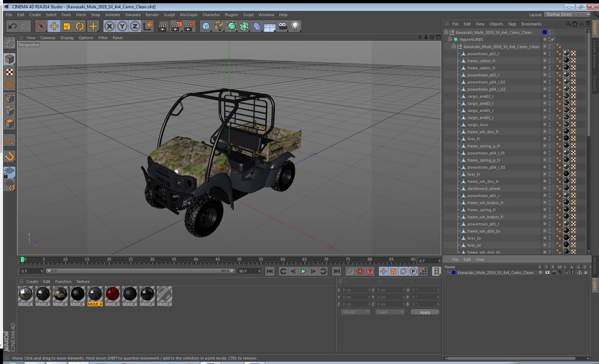Screen dimensions: 599x364
Task: Click the Apply button
Action: tap(425, 312)
